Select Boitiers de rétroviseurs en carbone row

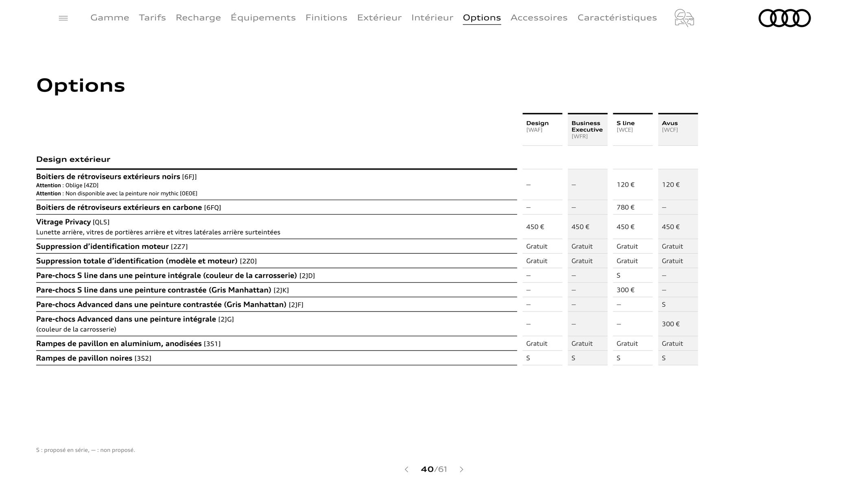277,207
